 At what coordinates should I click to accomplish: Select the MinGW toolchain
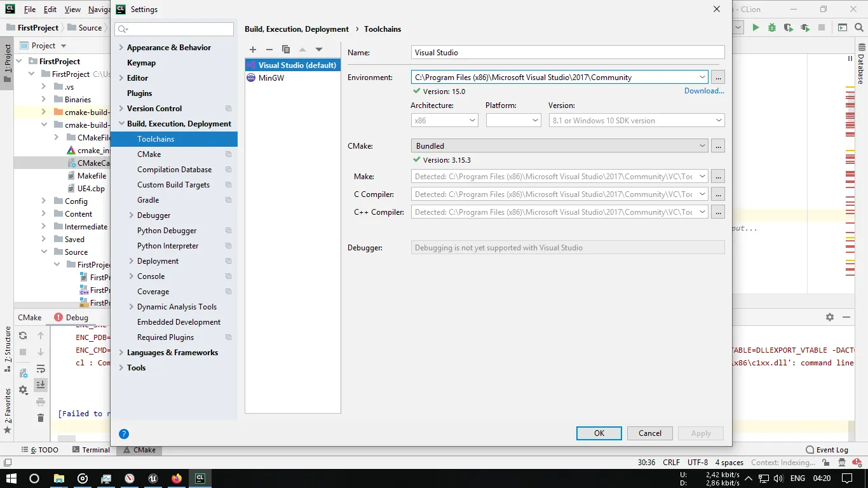292,78
